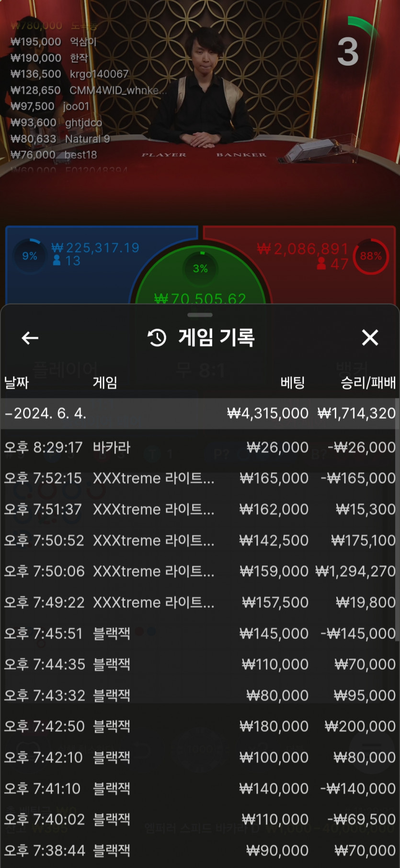This screenshot has width=400, height=868.
Task: Click the ghtjdco winner entry
Action: pos(56,122)
